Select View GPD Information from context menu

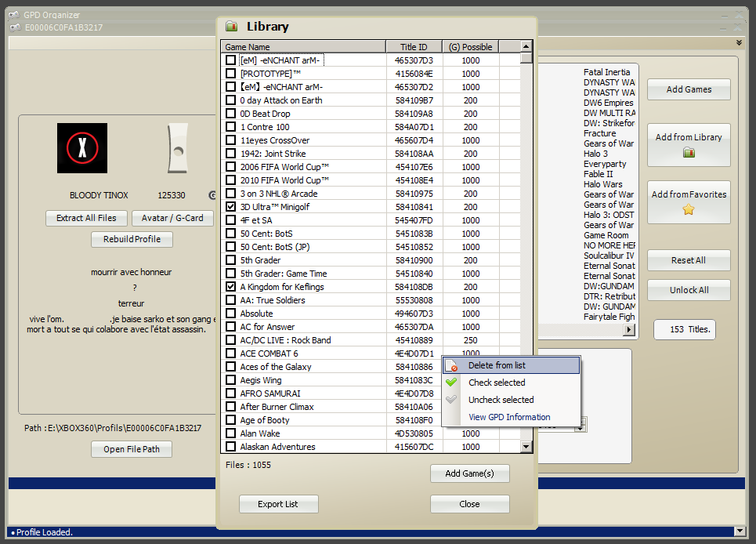point(509,417)
